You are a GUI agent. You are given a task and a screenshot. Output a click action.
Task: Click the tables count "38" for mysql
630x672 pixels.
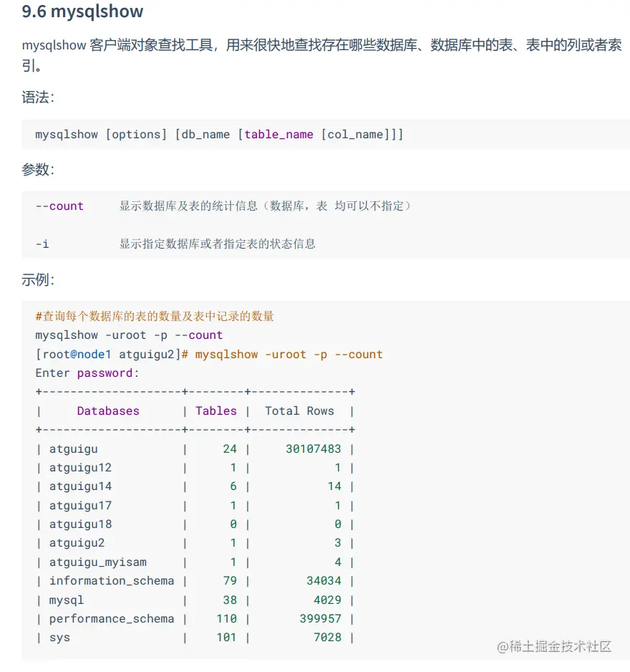(x=230, y=600)
